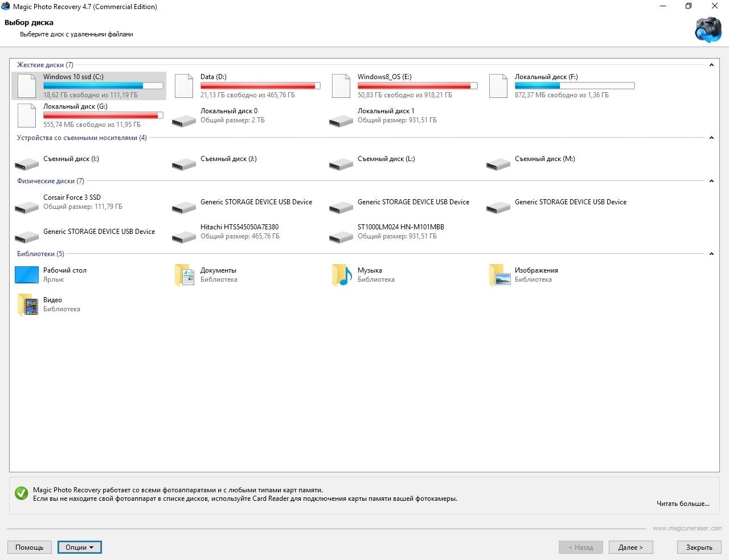
Task: Select the ST1000LM024 HN-M101MBB disk icon
Action: tap(341, 237)
